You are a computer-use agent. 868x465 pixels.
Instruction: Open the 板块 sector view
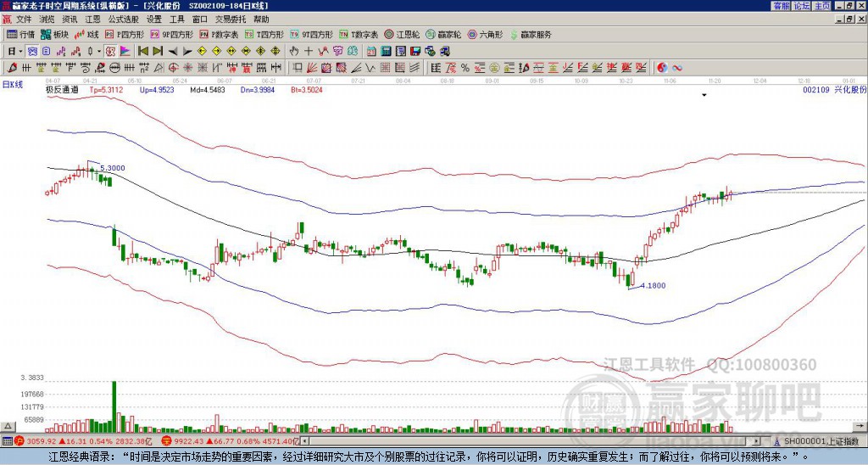coord(55,34)
